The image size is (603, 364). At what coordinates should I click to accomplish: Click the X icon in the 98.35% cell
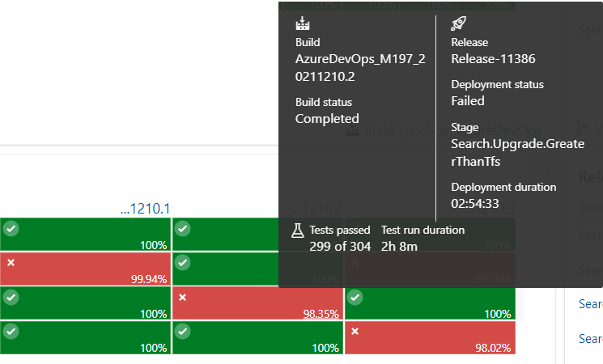[183, 298]
